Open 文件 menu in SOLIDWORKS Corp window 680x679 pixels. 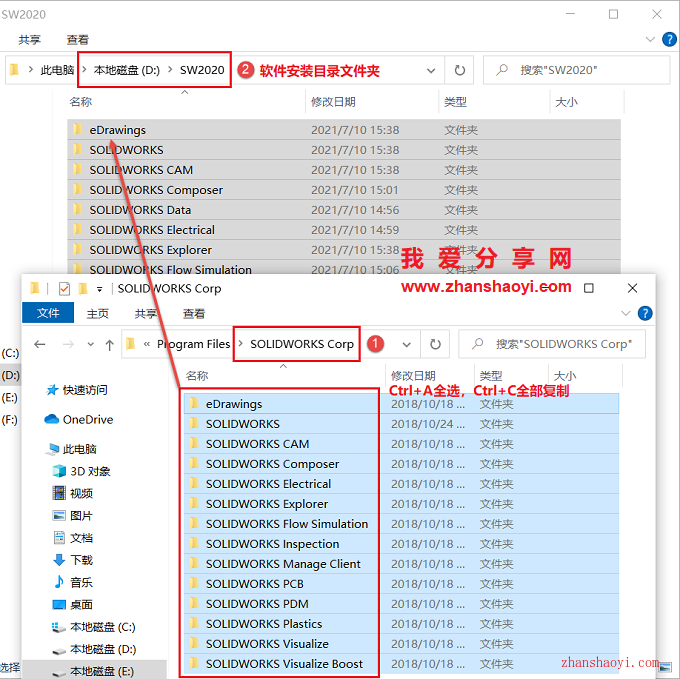pos(48,313)
